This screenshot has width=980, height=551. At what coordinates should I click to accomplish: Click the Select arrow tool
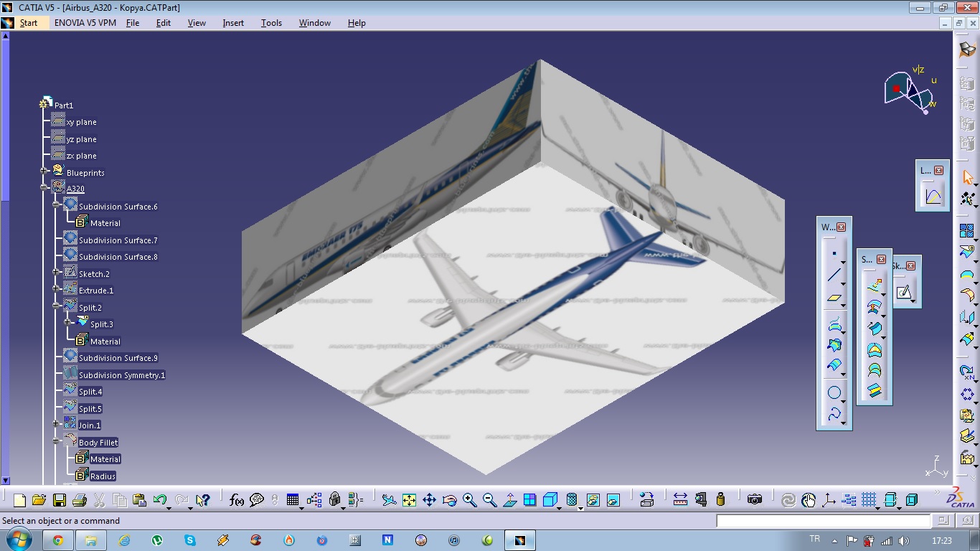coord(967,177)
